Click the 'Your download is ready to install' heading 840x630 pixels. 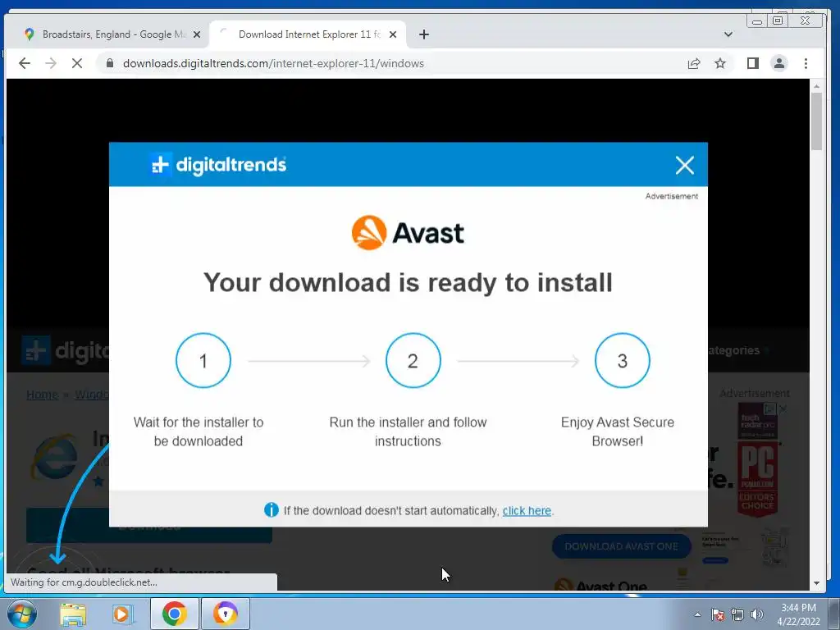coord(408,282)
